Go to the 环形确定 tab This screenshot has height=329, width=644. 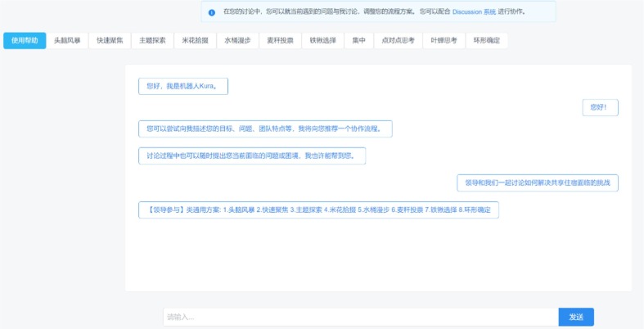click(x=487, y=40)
